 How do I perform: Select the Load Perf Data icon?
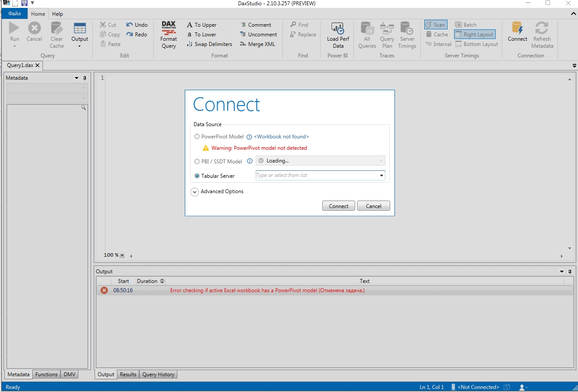pos(337,34)
